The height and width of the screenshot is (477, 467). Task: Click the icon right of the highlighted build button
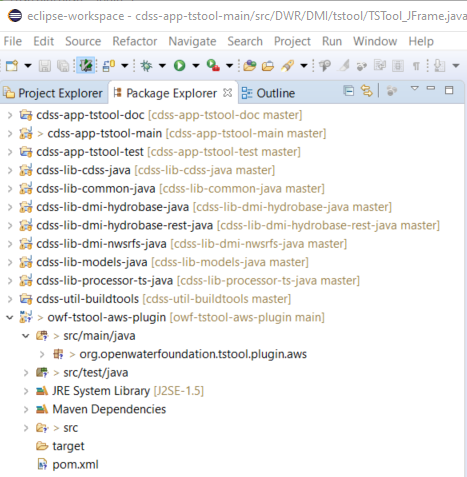click(x=109, y=66)
